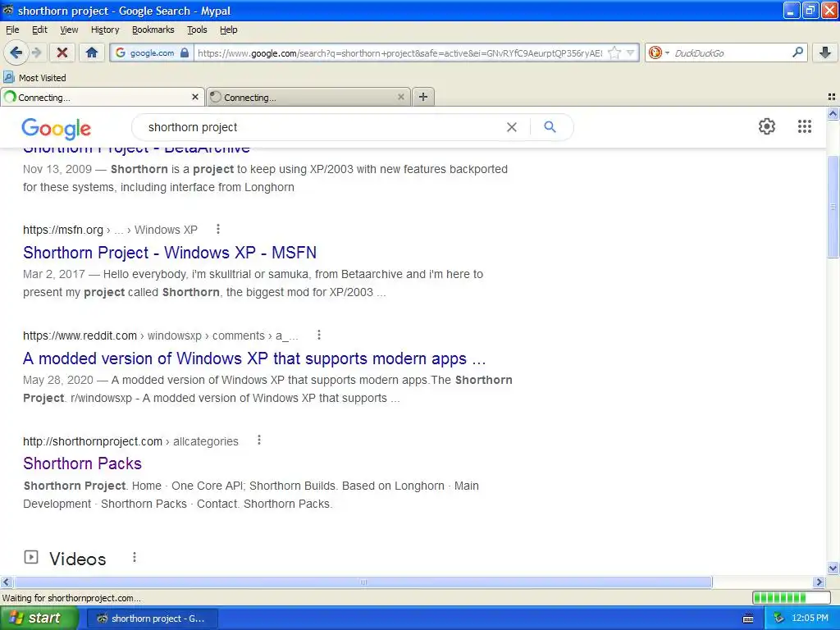Open the Help menu

tap(229, 30)
